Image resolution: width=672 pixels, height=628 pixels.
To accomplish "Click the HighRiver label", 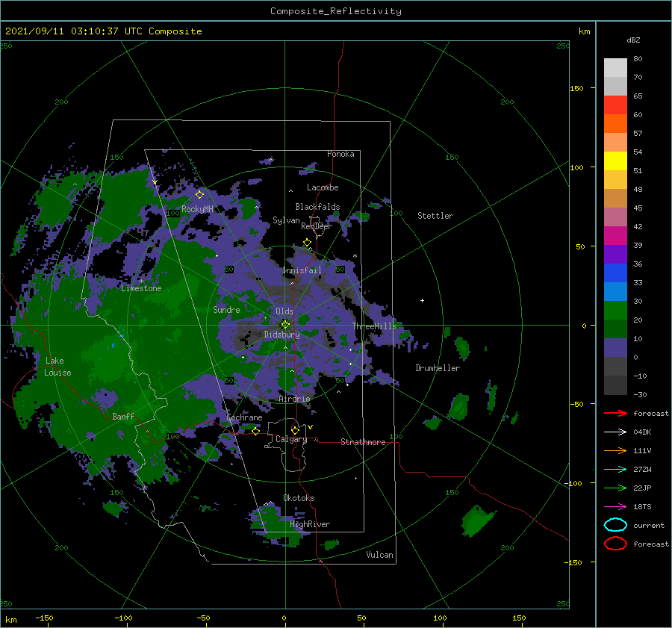I will (x=309, y=524).
